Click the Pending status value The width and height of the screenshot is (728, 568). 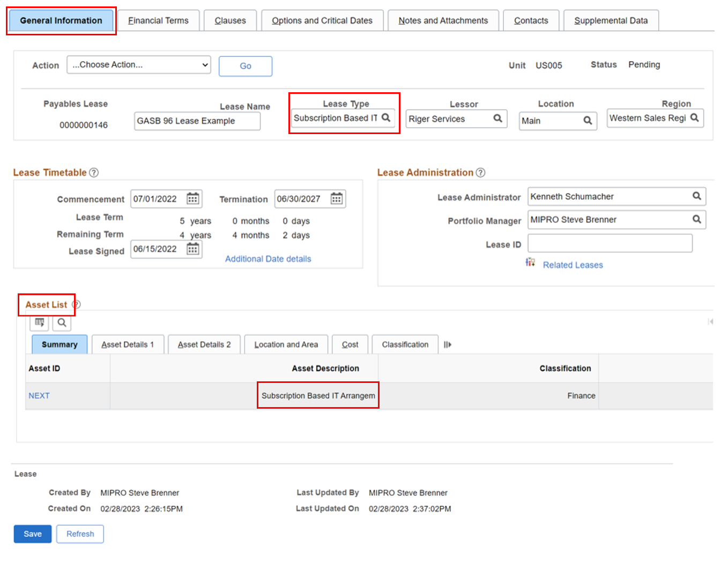(x=644, y=65)
